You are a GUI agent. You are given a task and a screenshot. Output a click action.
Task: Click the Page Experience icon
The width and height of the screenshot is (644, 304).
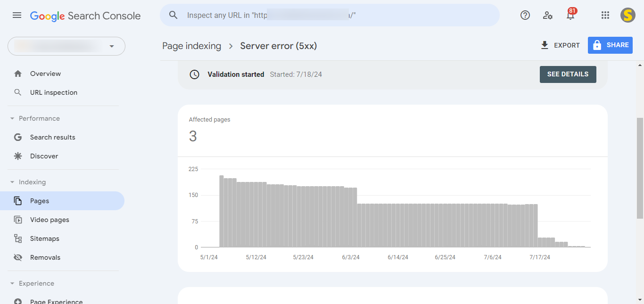[18, 301]
